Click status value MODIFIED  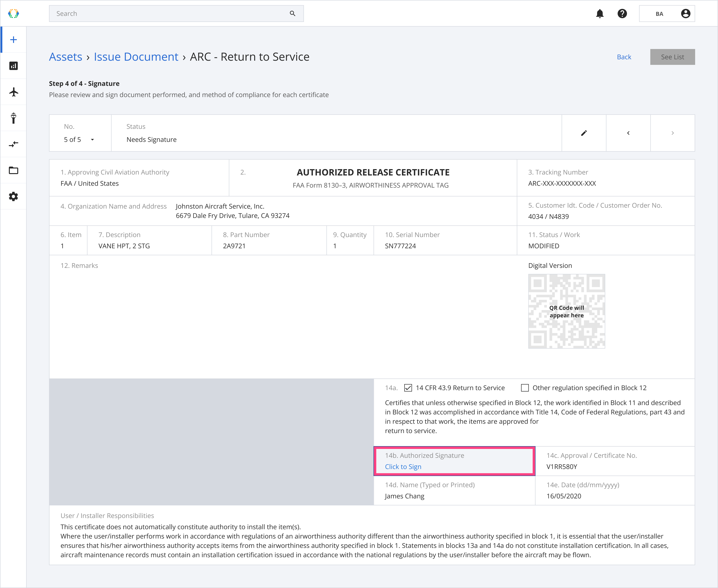point(543,246)
